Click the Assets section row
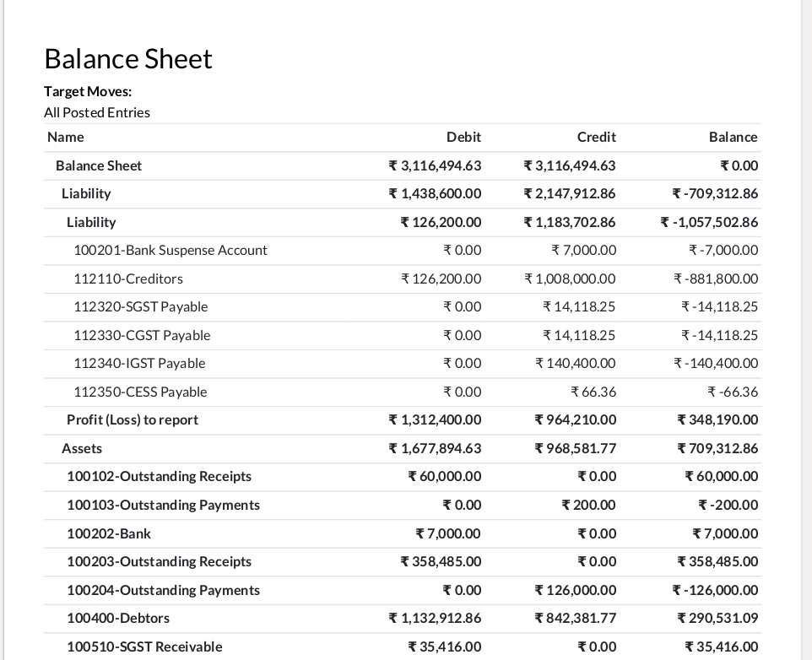Image resolution: width=812 pixels, height=660 pixels. pos(82,448)
